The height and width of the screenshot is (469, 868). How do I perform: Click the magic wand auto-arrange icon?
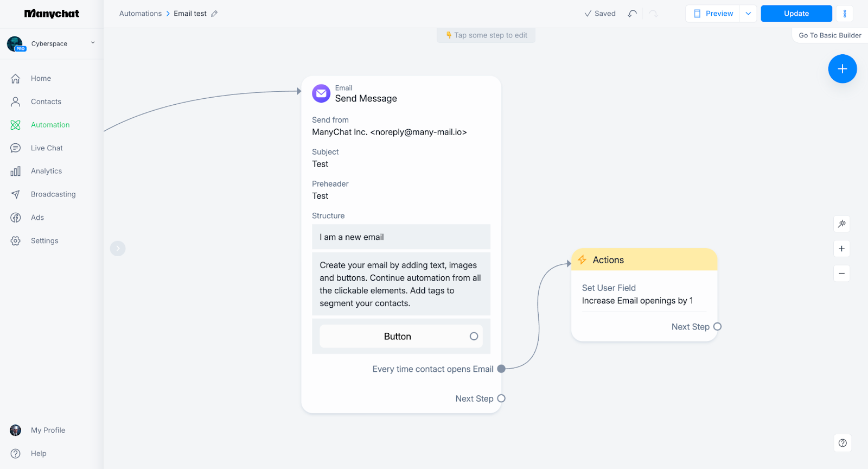tap(841, 224)
